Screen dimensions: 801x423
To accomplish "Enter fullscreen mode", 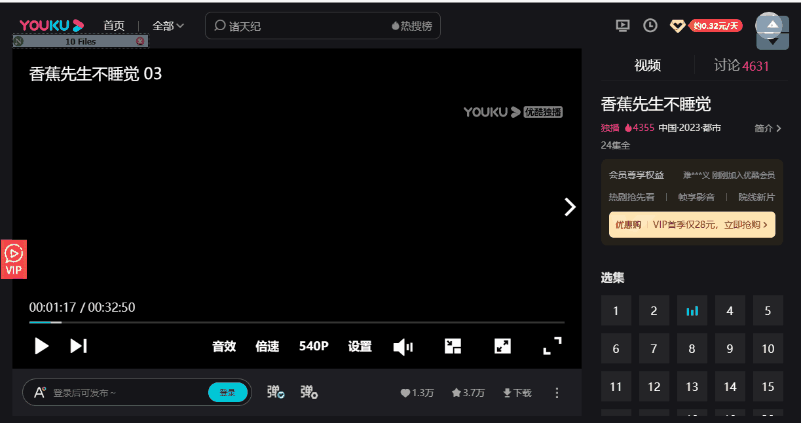I will (x=552, y=346).
